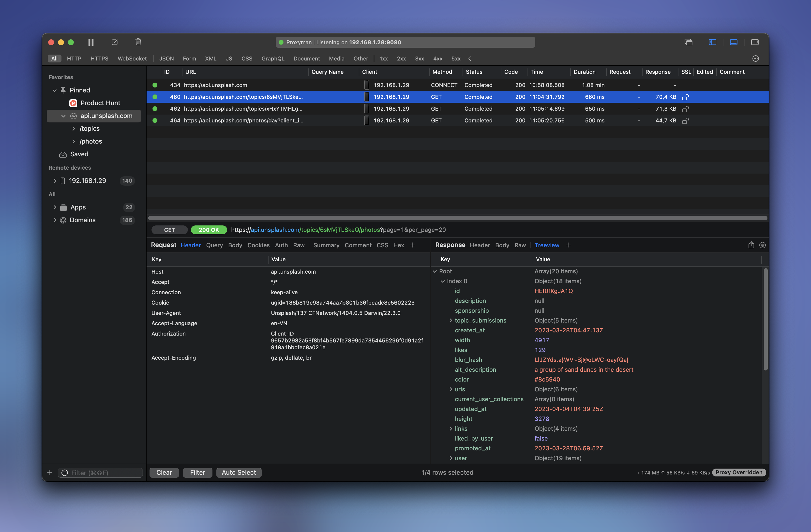
Task: Switch to the response Body tab
Action: click(x=502, y=245)
